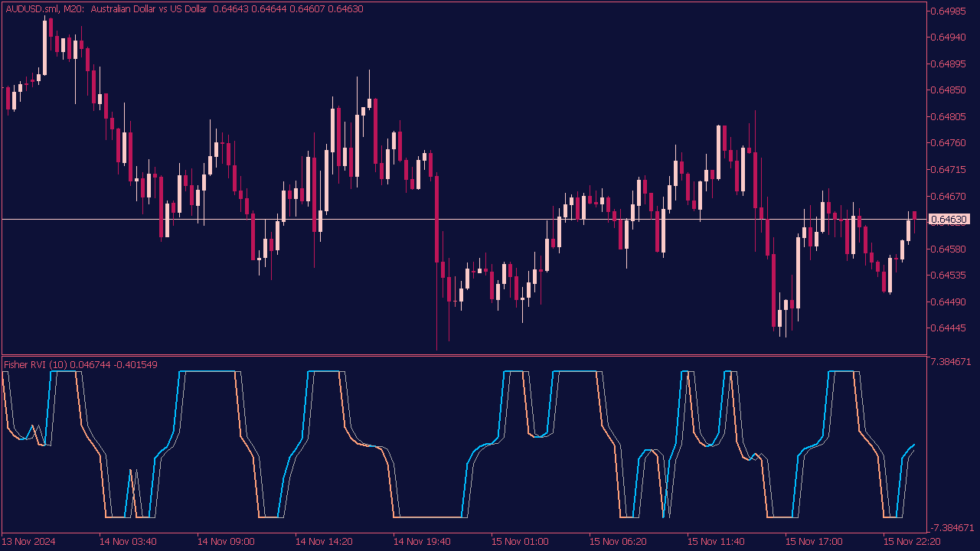
Task: Click the 15 Nov 22:20 time label
Action: pos(912,542)
